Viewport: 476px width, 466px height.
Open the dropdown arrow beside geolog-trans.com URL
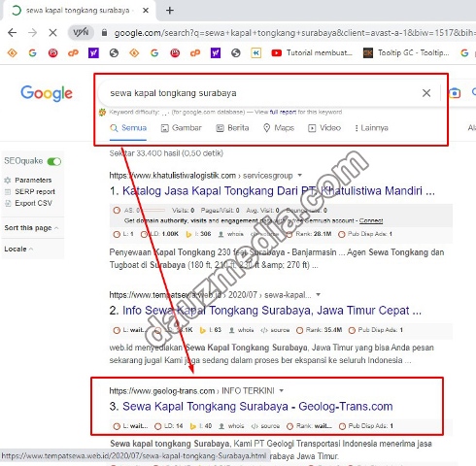pyautogui.click(x=282, y=390)
